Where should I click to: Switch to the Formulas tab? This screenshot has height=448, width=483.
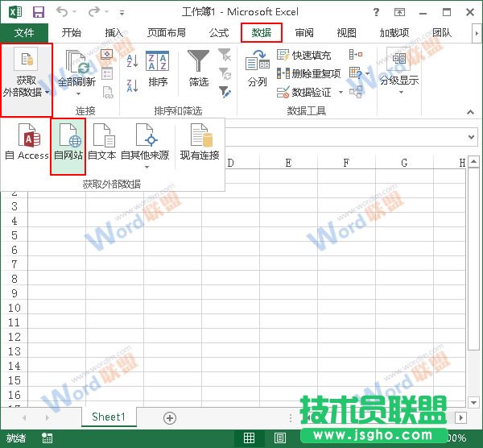219,32
